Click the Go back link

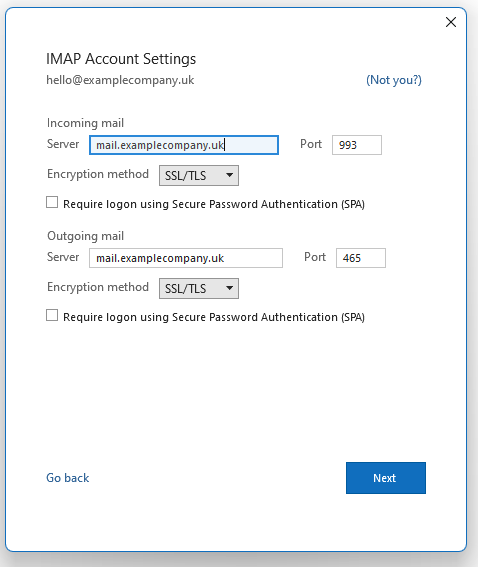68,478
